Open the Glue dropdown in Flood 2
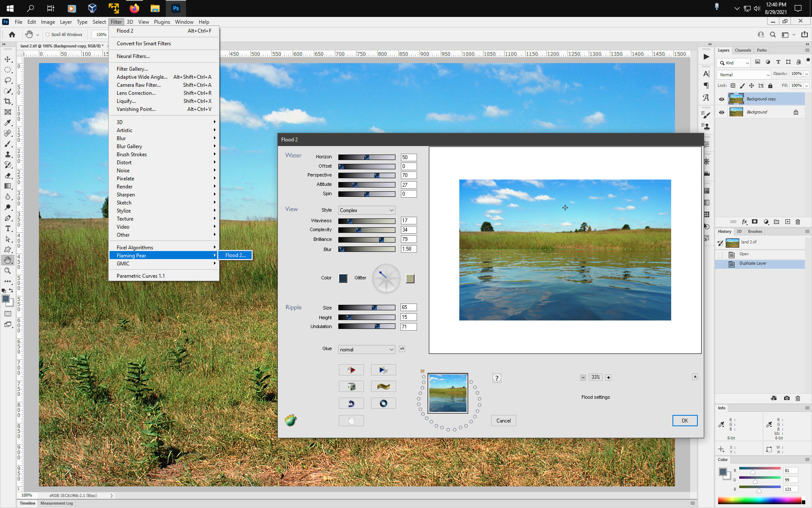 tap(366, 349)
